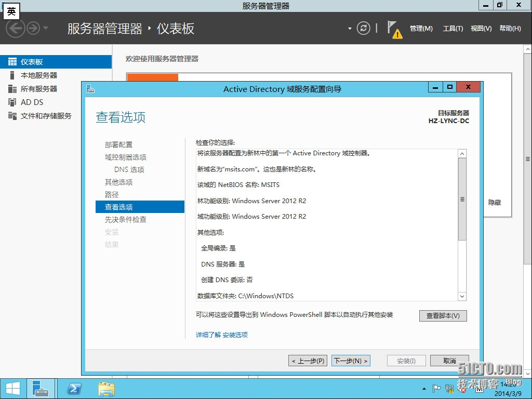This screenshot has width=532, height=399.
Task: Open the dropdown arrow left of refresh icon
Action: click(350, 29)
